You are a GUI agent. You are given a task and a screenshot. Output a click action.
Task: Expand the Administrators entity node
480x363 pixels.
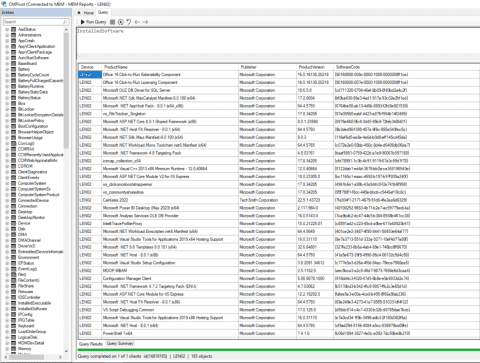[x=7, y=35]
